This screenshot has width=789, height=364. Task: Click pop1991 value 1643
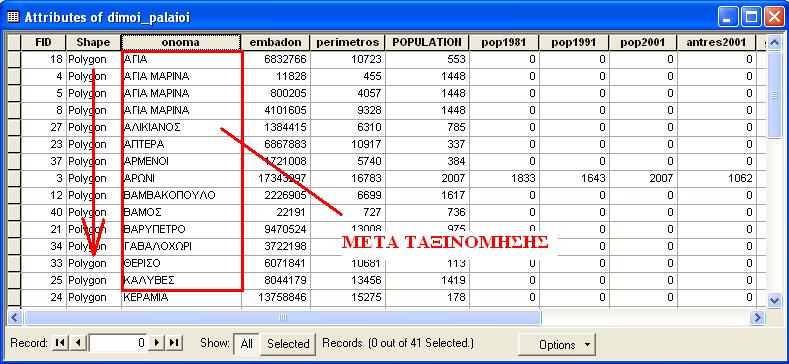tap(574, 178)
